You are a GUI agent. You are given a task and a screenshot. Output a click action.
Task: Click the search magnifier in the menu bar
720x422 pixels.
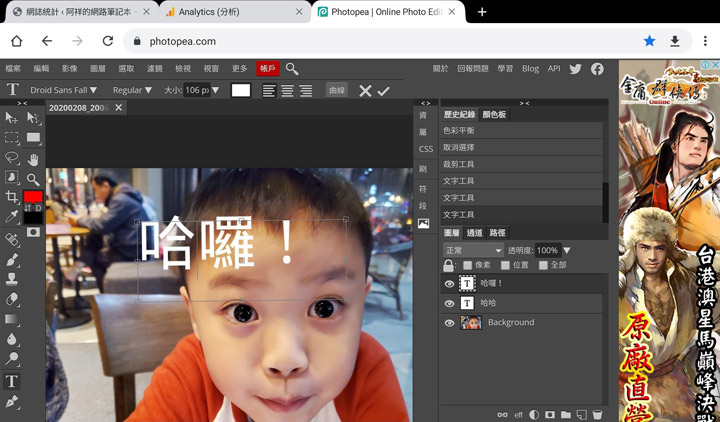point(292,69)
